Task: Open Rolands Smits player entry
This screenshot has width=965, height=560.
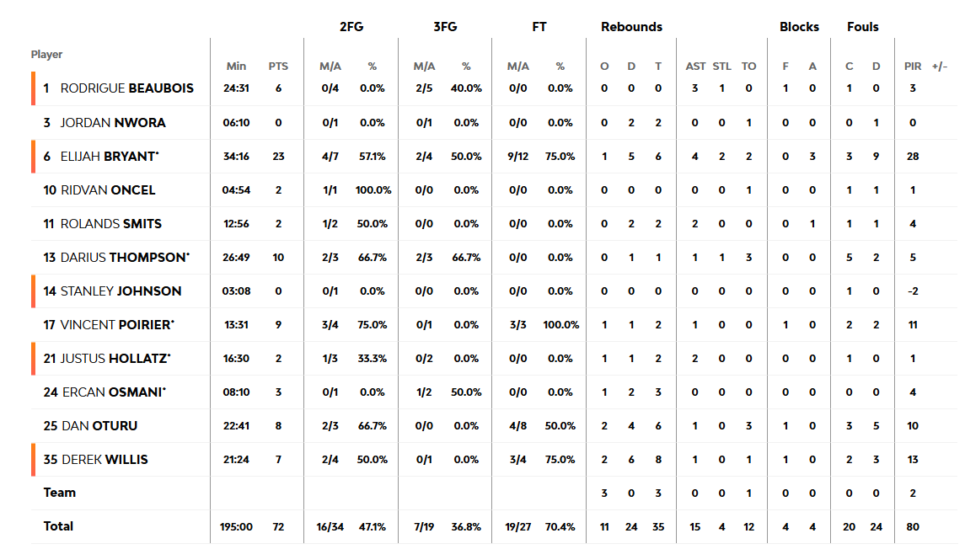Action: [x=111, y=224]
